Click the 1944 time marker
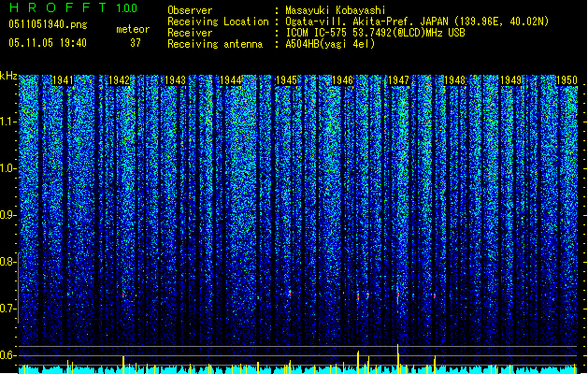Screen dimensions: 588x374 pos(231,80)
